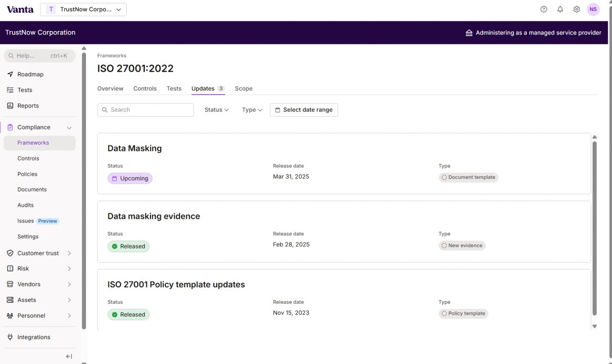Open the Data Masking update card
The height and width of the screenshot is (364, 612).
tap(344, 164)
